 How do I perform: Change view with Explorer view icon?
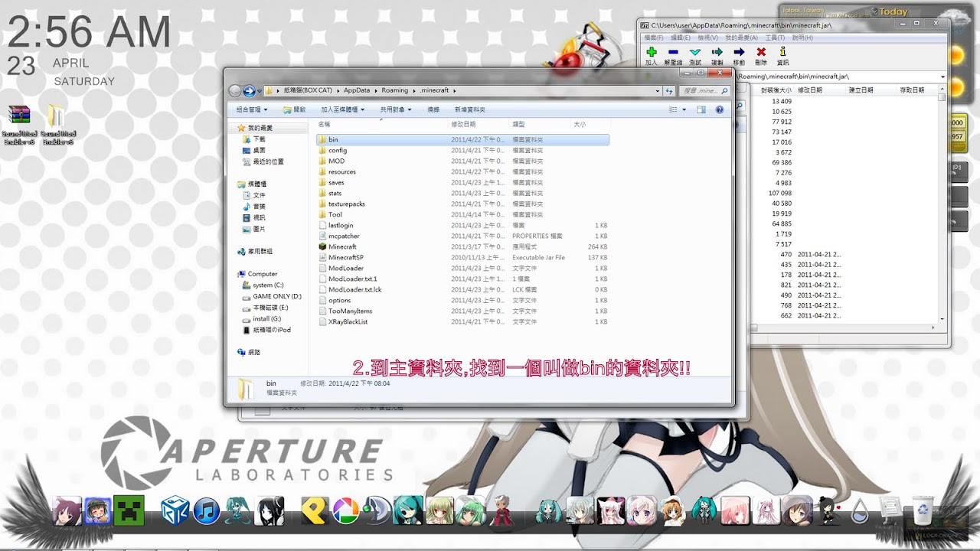click(x=673, y=109)
